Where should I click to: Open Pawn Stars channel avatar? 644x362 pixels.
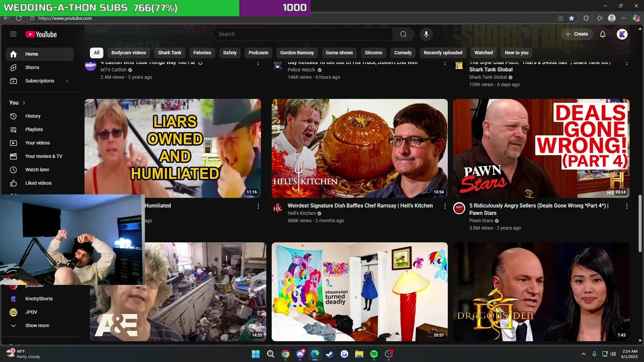(459, 208)
